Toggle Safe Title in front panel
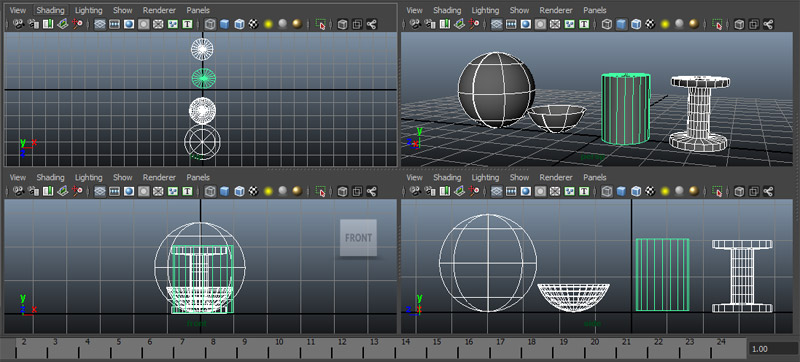The height and width of the screenshot is (362, 800). (187, 191)
